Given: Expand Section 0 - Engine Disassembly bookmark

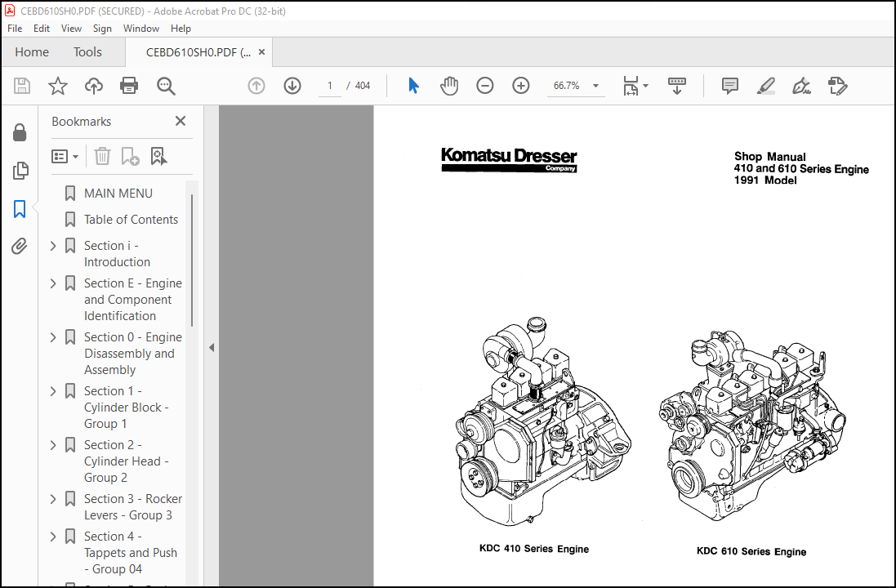Looking at the screenshot, I should point(53,337).
